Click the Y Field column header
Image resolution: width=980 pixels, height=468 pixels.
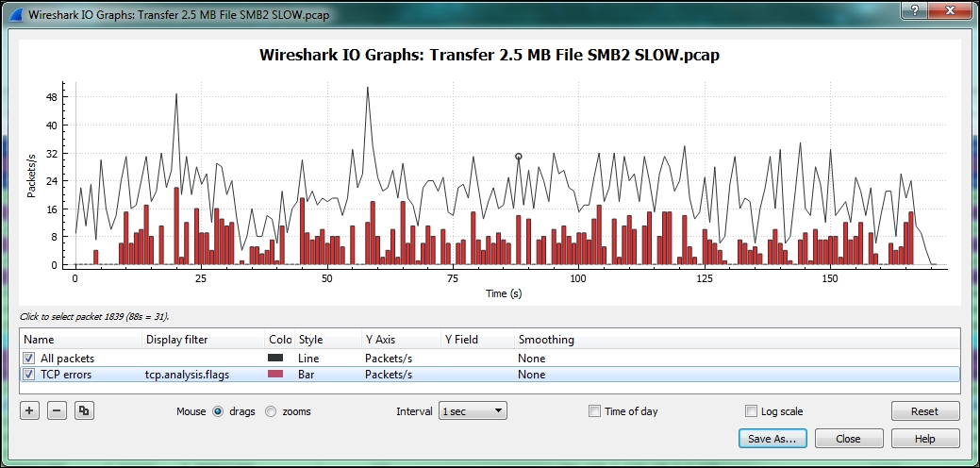(477, 340)
